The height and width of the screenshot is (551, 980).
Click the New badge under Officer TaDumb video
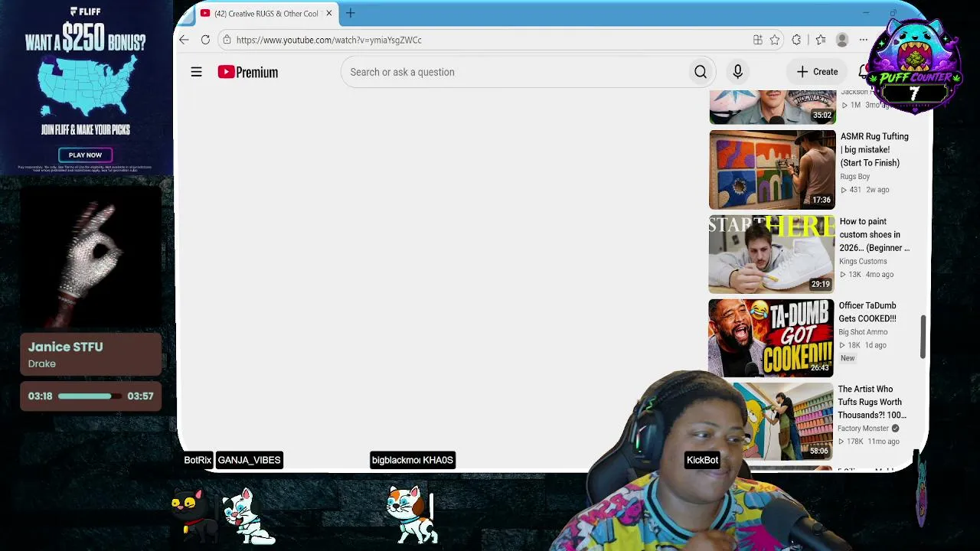pyautogui.click(x=848, y=358)
